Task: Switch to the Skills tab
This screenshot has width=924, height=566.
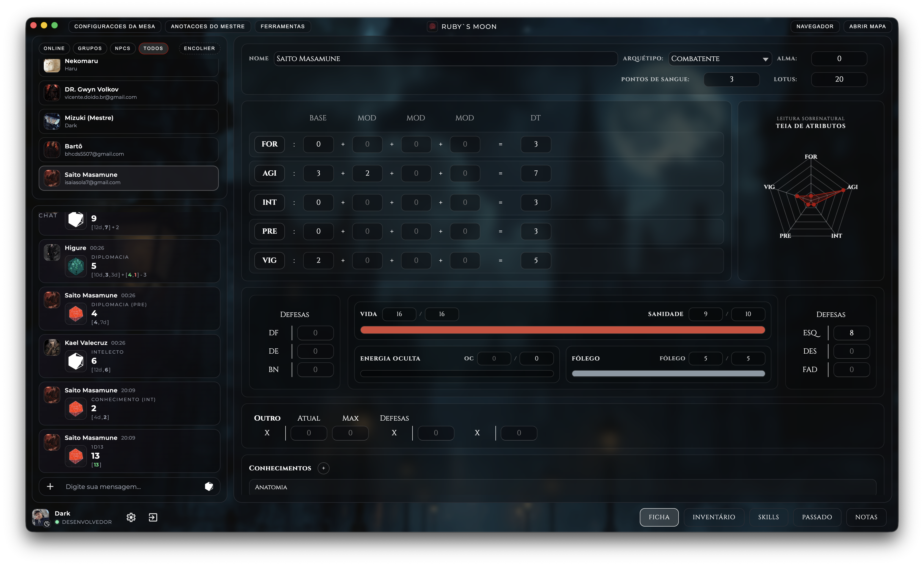Action: click(x=768, y=517)
